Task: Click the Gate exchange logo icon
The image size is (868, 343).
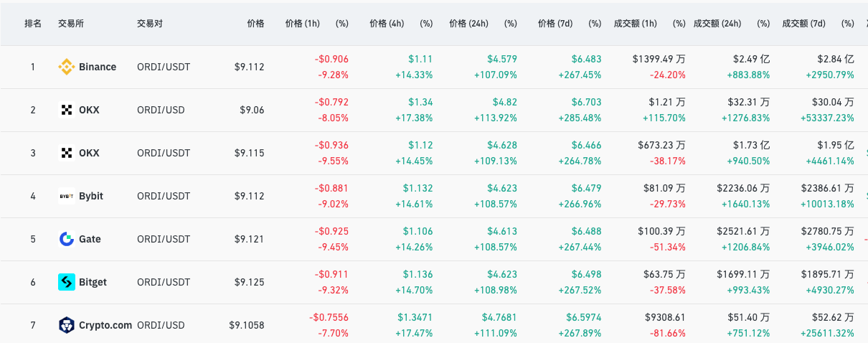Action: [x=66, y=239]
